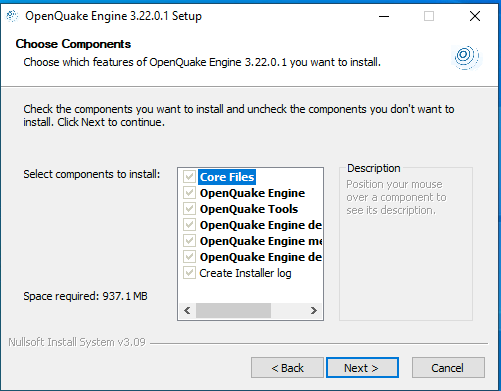Click the OpenQuake icon in the title bar
This screenshot has width=501, height=391.
point(12,16)
